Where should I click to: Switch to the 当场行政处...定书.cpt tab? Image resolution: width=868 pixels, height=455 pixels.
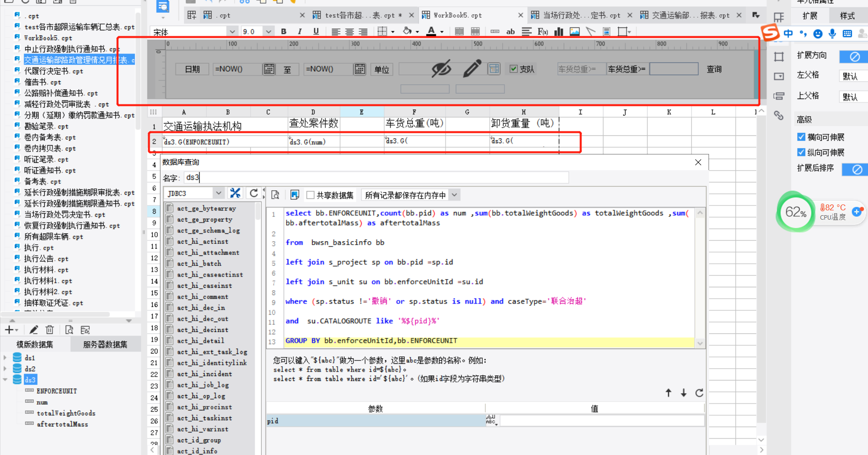[581, 15]
